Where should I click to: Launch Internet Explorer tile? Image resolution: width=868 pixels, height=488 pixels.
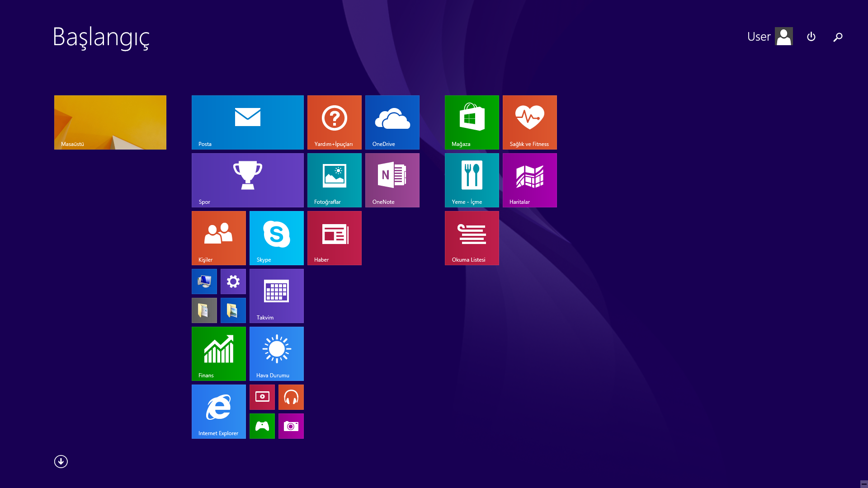tap(218, 411)
